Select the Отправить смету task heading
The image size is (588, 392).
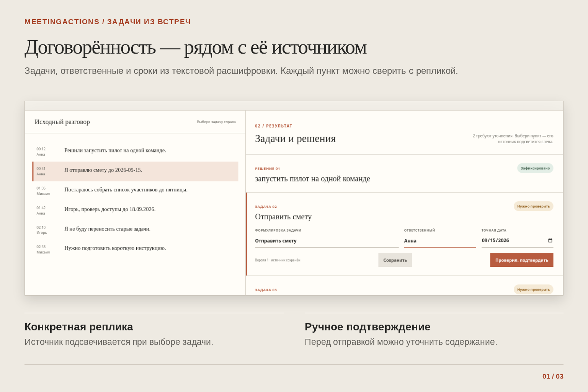[x=283, y=217]
